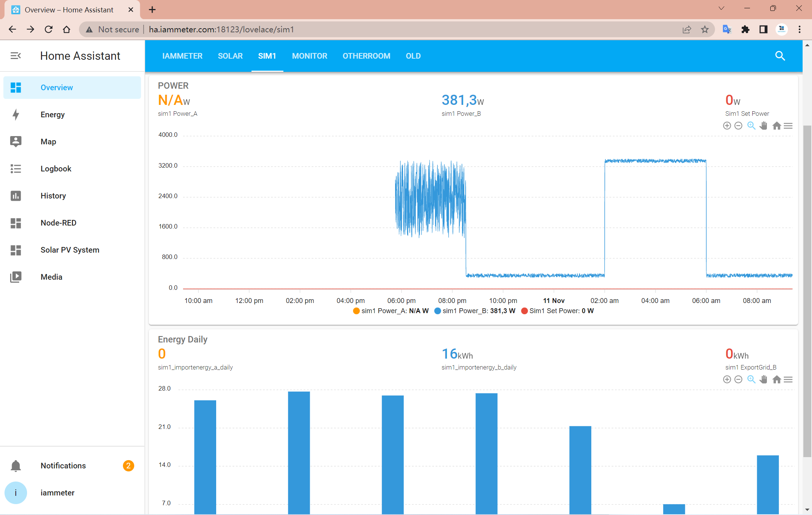Open the iammeter user profile
Screen dimensions: 812x515
click(57, 493)
